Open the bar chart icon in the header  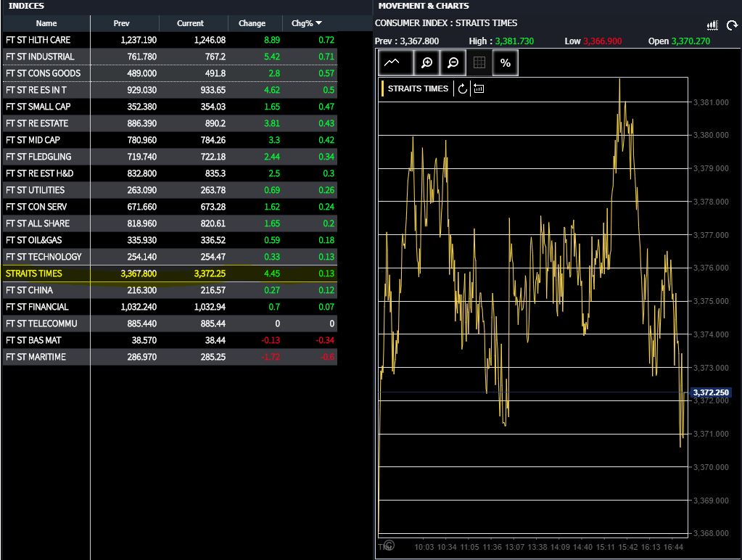[x=712, y=25]
